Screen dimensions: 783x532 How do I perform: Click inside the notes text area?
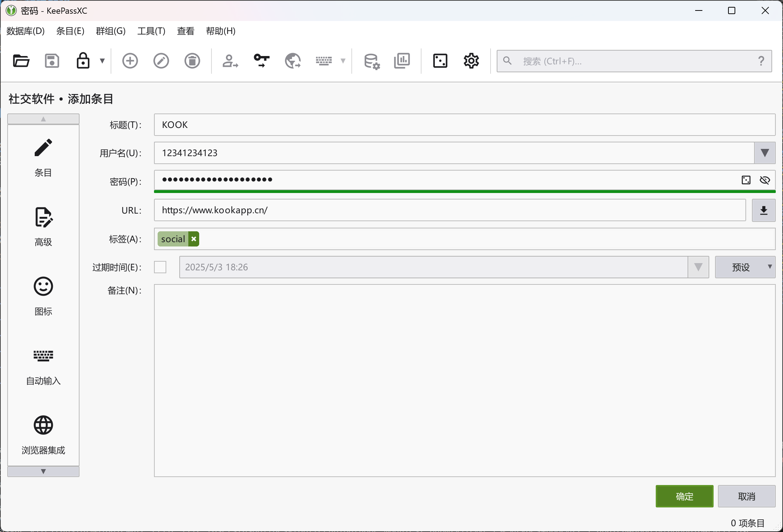pyautogui.click(x=465, y=381)
